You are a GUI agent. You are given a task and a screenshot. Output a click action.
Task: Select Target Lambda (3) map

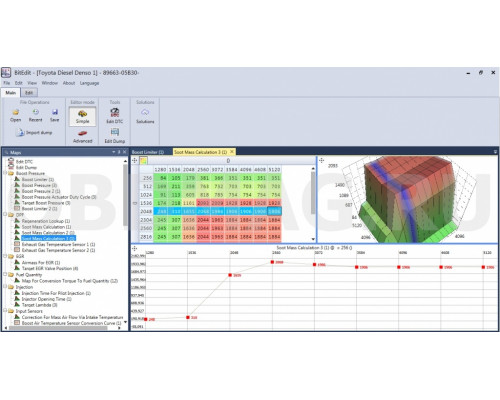coord(40,305)
